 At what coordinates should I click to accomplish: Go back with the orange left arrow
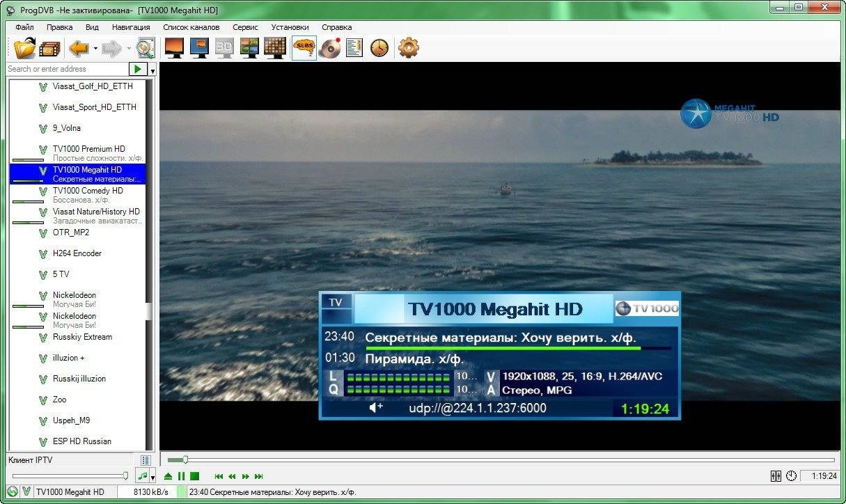pyautogui.click(x=79, y=48)
